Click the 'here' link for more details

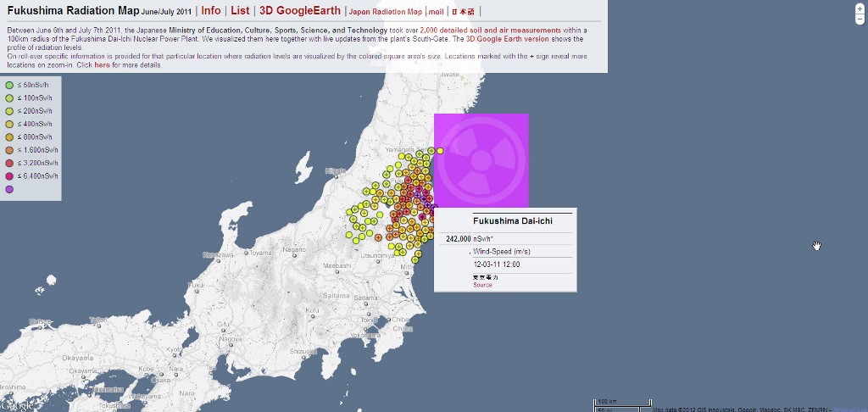[x=102, y=64]
